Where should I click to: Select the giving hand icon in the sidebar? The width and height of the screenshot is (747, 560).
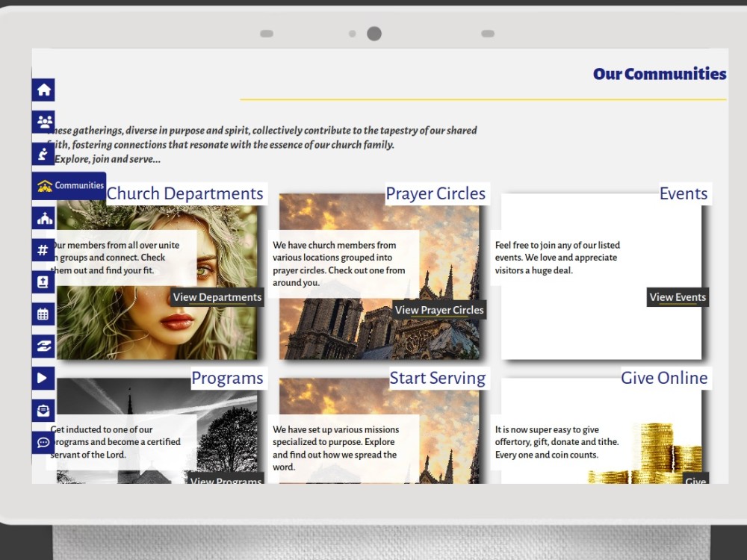coord(43,346)
